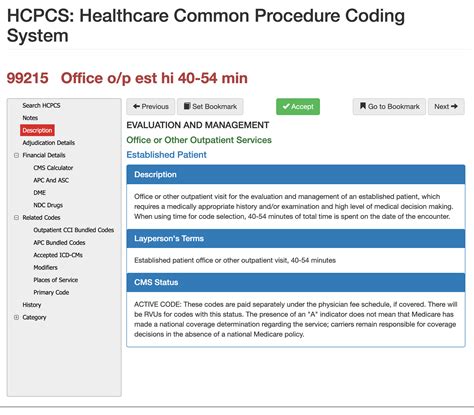Image resolution: width=474 pixels, height=415 pixels.
Task: Open Adjudication Details
Action: 49,143
